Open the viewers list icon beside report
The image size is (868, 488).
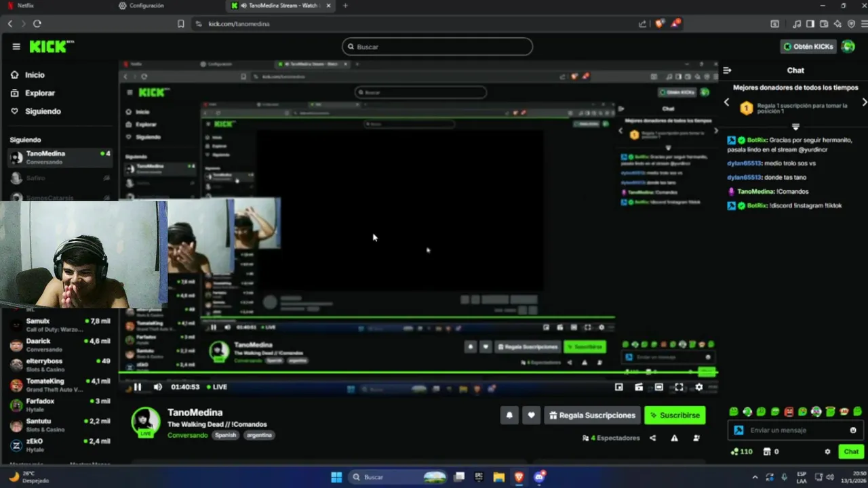click(696, 439)
